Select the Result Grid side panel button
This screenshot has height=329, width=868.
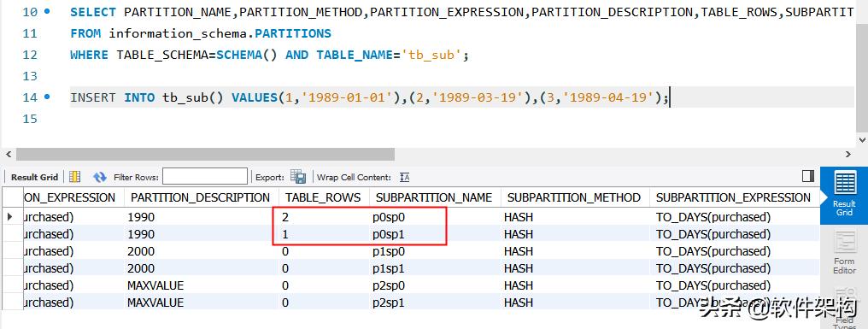click(x=843, y=195)
